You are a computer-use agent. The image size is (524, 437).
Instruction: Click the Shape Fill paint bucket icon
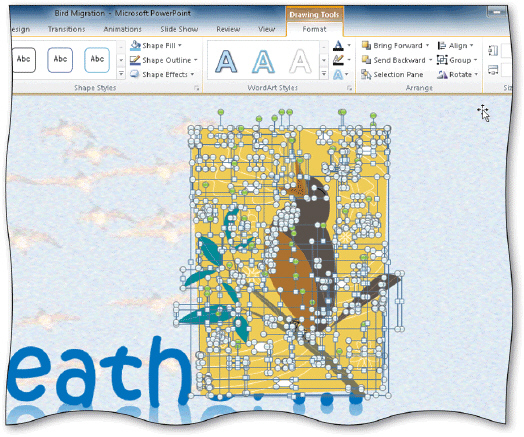coord(135,45)
